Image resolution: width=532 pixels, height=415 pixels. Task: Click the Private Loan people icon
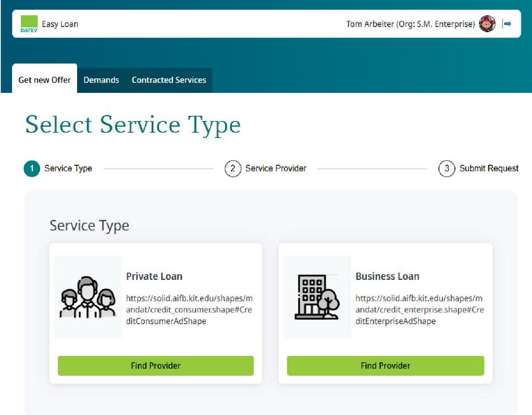click(87, 297)
